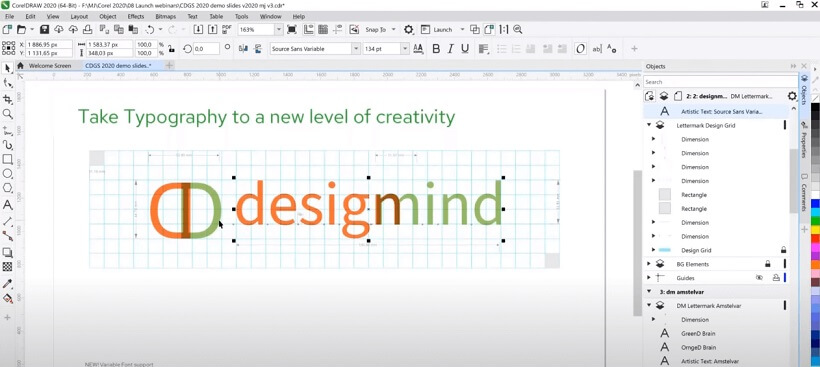Choose the Zoom tool in the toolbox
Screen dimensions: 820x367
7,114
